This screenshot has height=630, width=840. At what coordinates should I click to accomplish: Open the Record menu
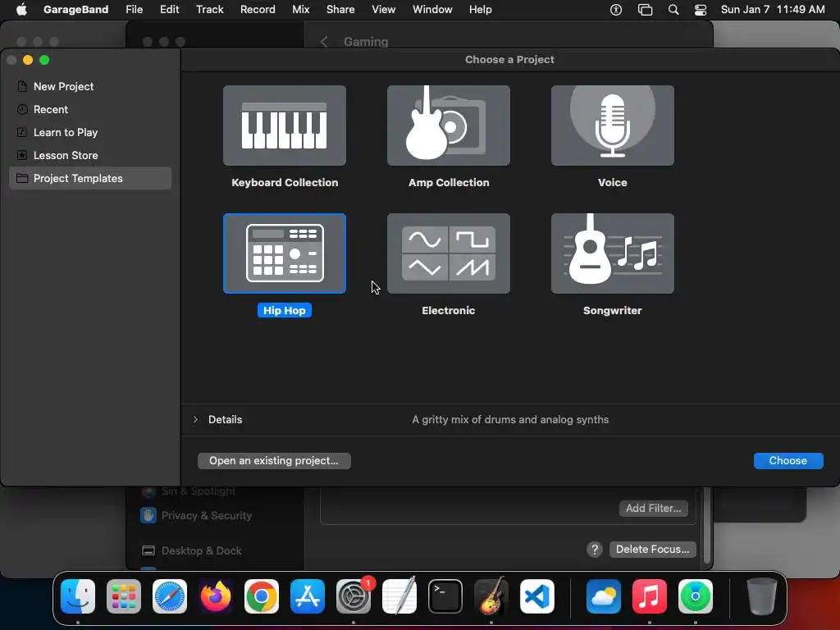point(258,10)
